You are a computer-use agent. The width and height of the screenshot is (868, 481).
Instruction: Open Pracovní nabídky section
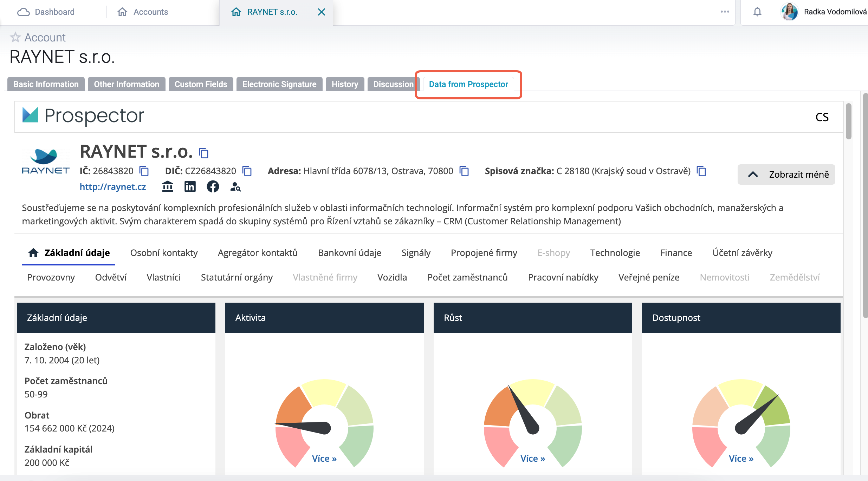(563, 277)
